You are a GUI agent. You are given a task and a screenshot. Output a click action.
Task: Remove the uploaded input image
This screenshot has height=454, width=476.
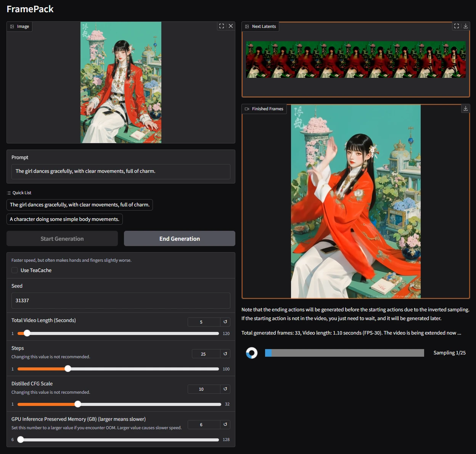[x=231, y=26]
